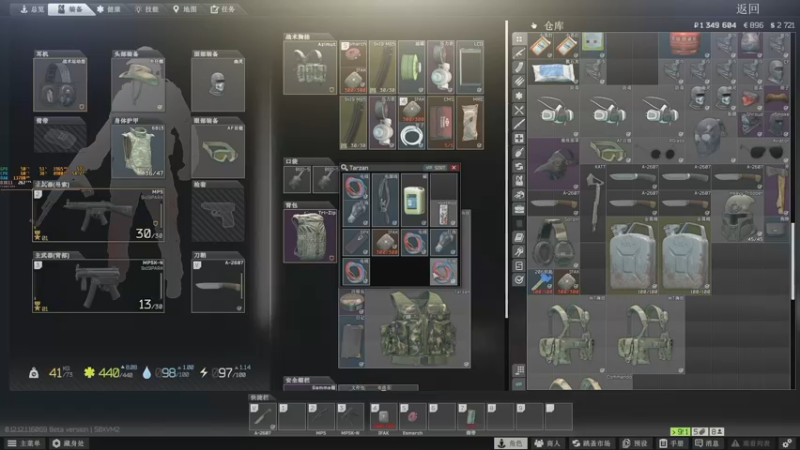Click the vest gear filter icon in stash sidebar
Image resolution: width=800 pixels, height=450 pixels.
(519, 181)
